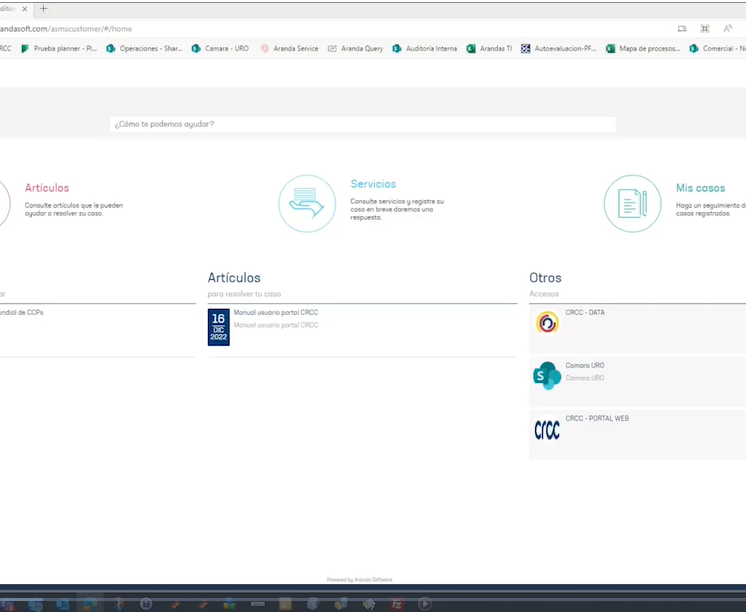Click the grey Manual usuario portal CRCC subtitle

click(276, 325)
